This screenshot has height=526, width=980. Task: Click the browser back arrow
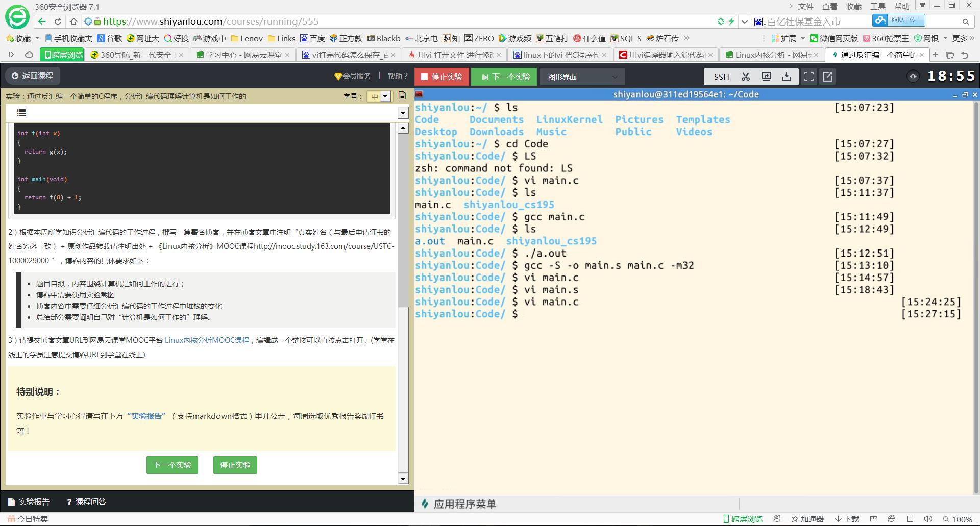point(42,21)
